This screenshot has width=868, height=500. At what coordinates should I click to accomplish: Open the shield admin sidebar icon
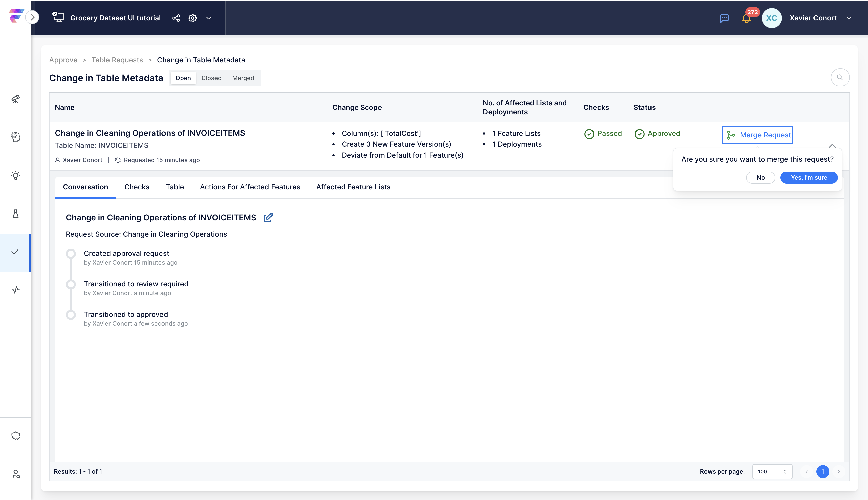point(15,436)
